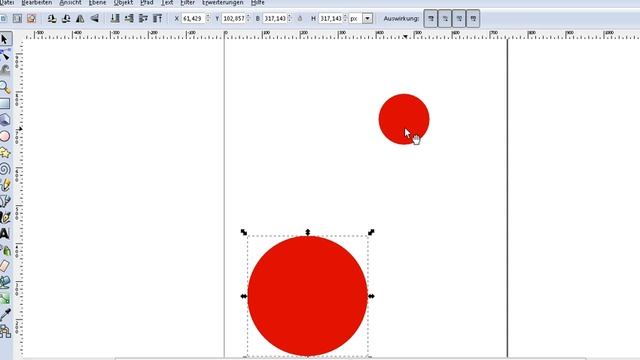
Task: Select the 3D box tool
Action: [x=5, y=120]
